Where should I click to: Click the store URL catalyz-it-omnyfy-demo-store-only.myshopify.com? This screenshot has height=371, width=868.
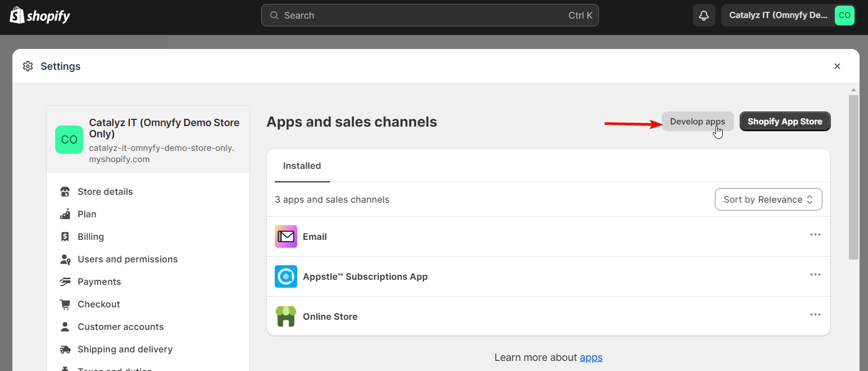[162, 154]
